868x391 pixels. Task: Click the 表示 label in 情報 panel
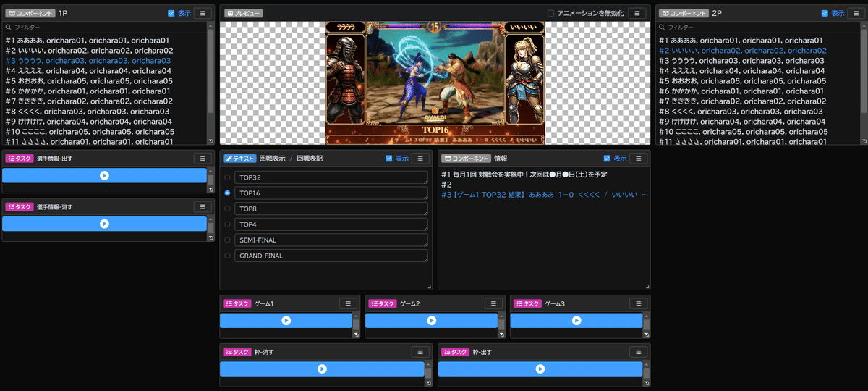[x=620, y=159]
